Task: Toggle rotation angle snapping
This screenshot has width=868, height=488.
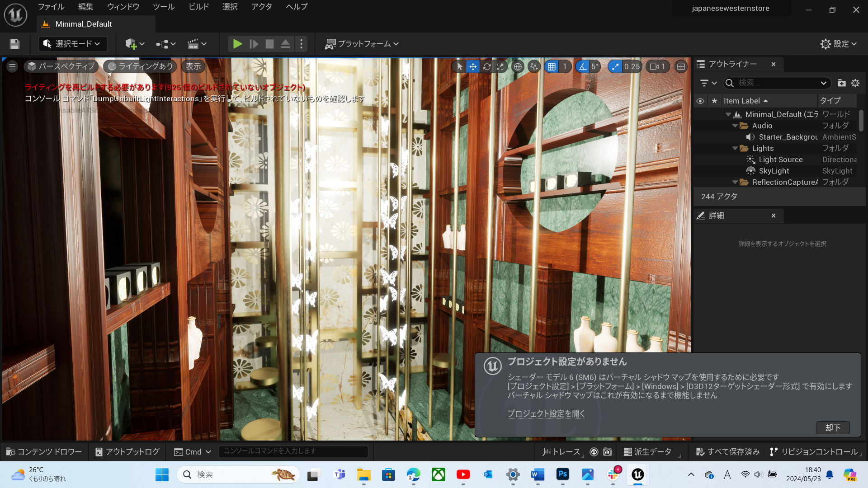Action: (x=582, y=67)
